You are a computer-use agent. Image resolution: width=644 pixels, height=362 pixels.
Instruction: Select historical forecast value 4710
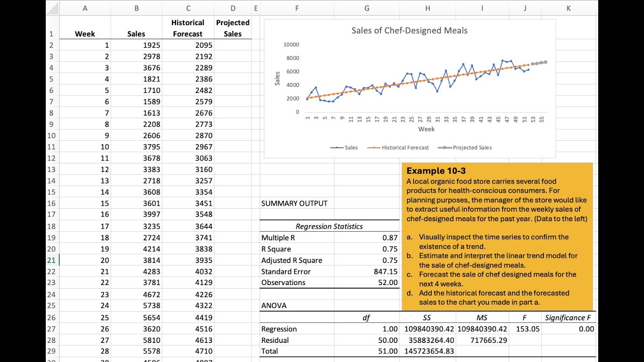[188, 351]
